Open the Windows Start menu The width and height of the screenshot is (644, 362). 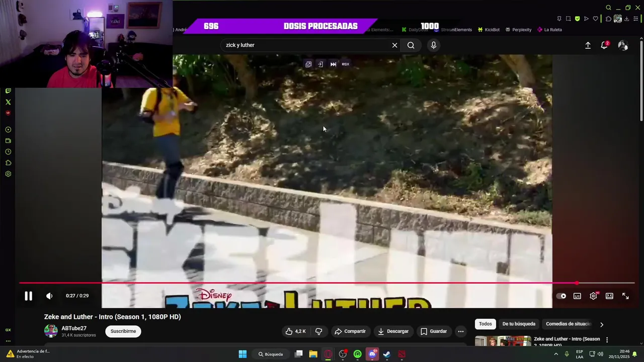tap(243, 354)
